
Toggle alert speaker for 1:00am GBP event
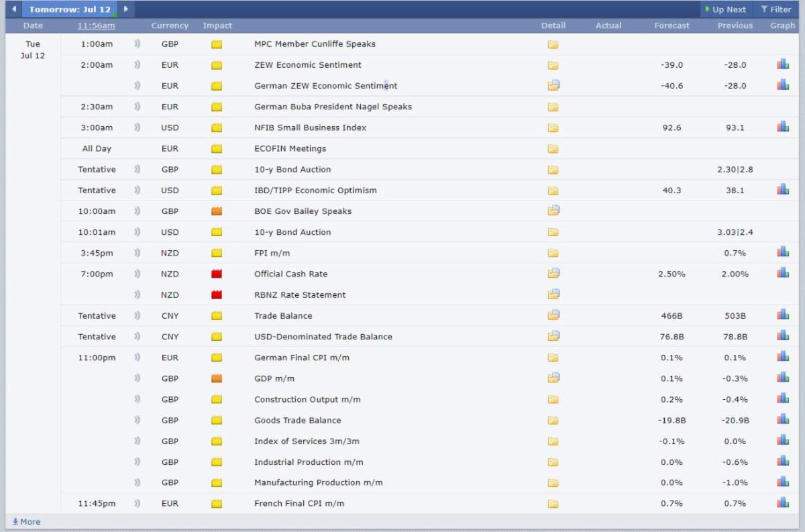[138, 44]
